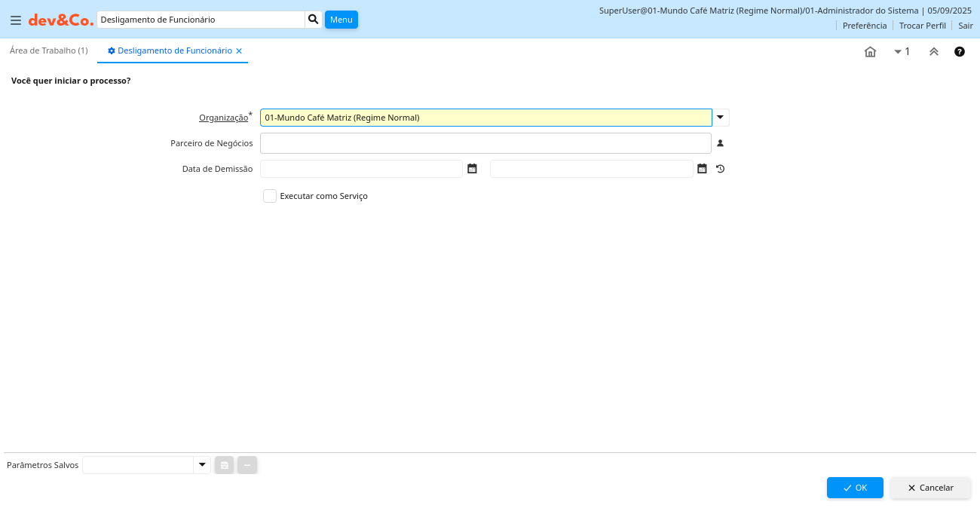Expand the Parâmetros Salvos dropdown

coord(202,465)
